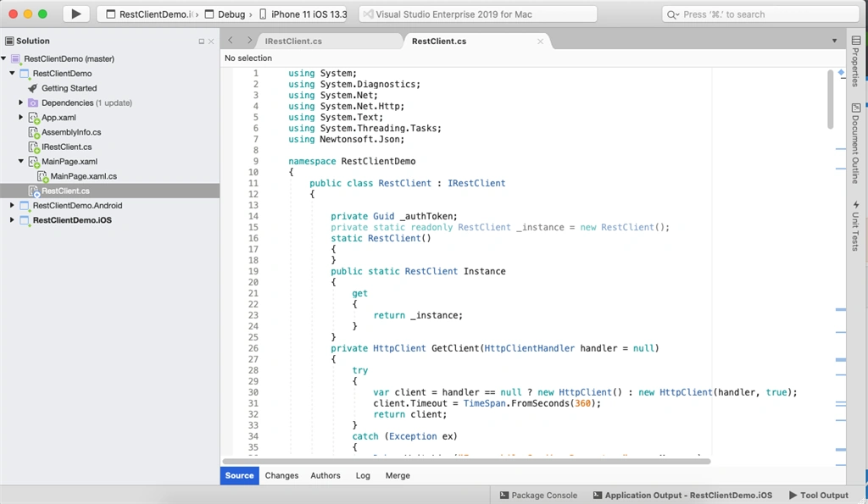
Task: Open the document tab list dropdown
Action: pos(834,41)
